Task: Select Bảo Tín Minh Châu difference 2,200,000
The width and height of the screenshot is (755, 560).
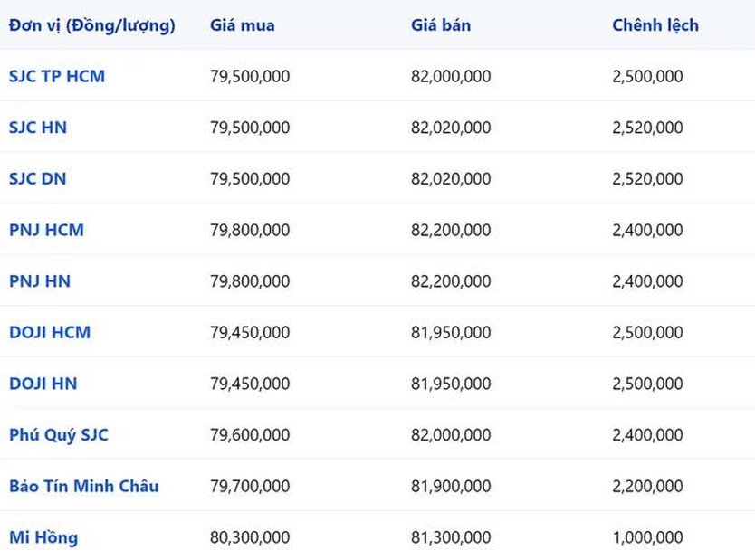Action: (x=647, y=486)
